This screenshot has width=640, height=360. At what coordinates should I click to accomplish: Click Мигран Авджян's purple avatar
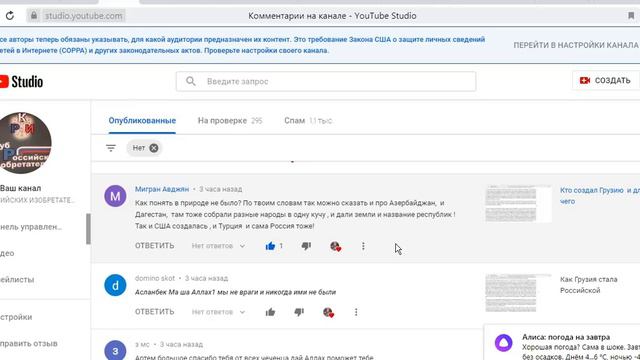(x=115, y=196)
